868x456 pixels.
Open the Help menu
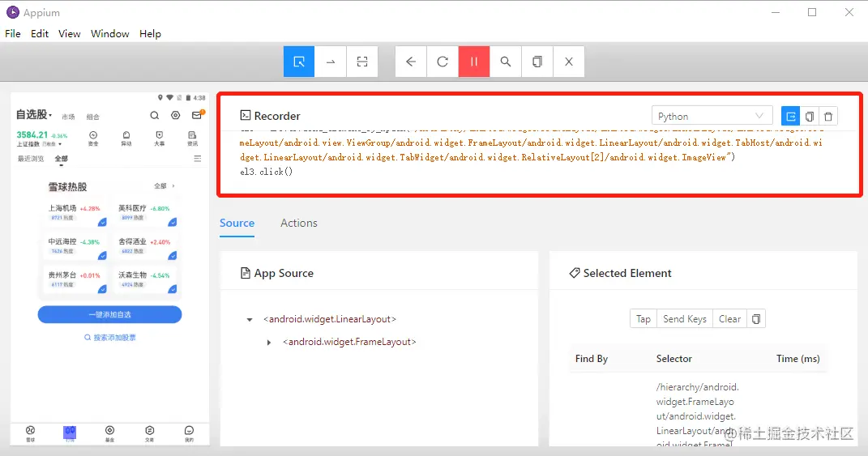(x=150, y=34)
